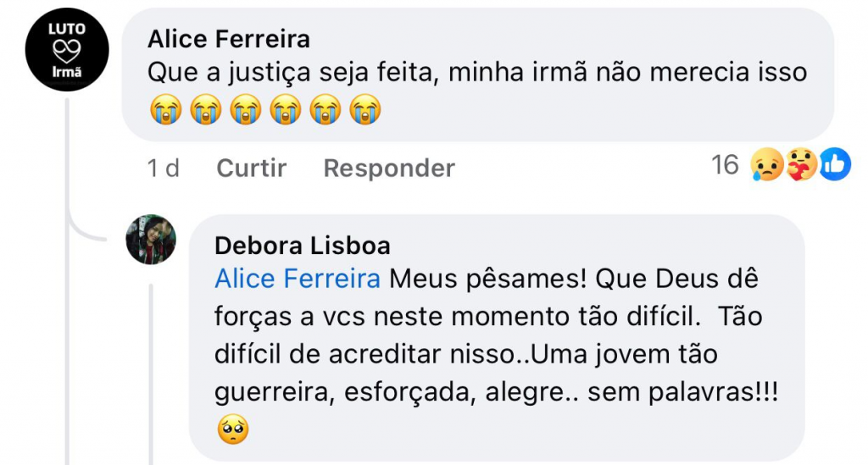Click the sad tear reaction icon
Screen dimensions: 868x465
[765, 165]
